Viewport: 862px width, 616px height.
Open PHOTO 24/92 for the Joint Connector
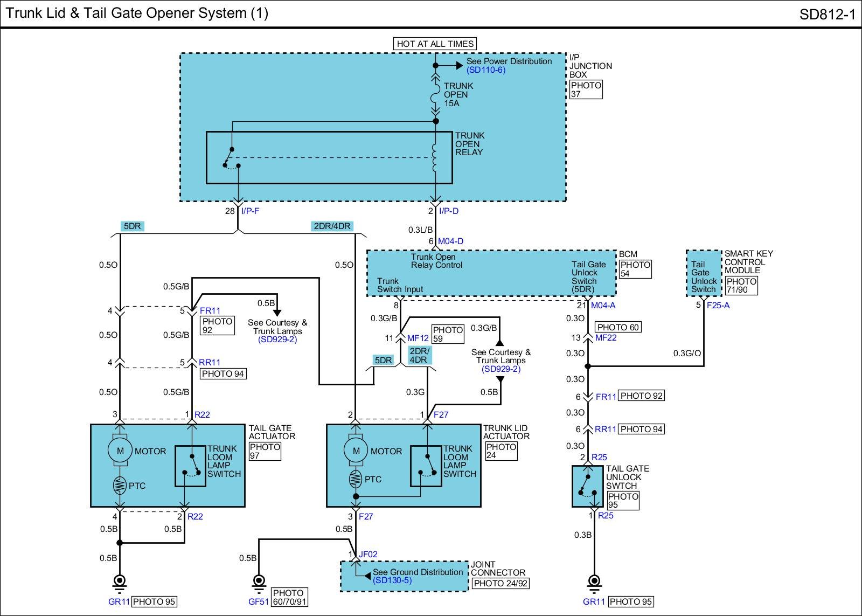500,584
